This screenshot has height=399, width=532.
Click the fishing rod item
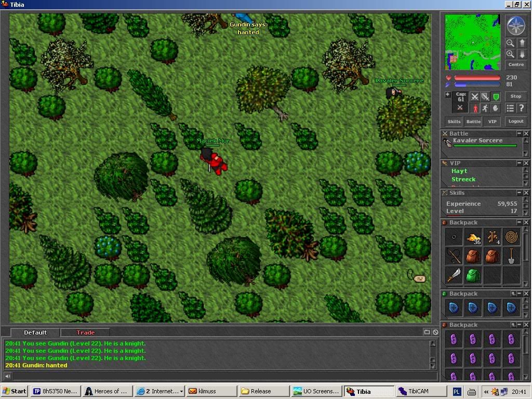(x=454, y=257)
